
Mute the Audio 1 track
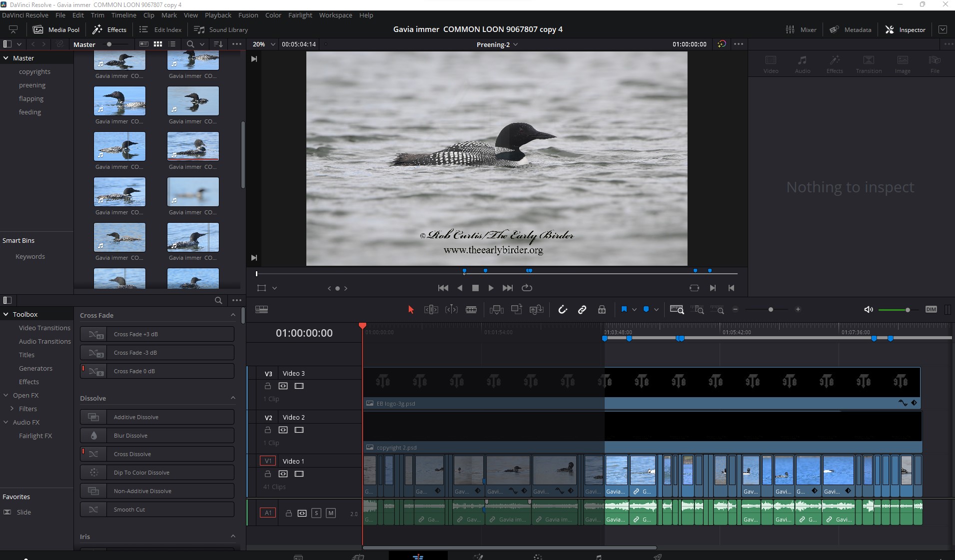pyautogui.click(x=330, y=513)
